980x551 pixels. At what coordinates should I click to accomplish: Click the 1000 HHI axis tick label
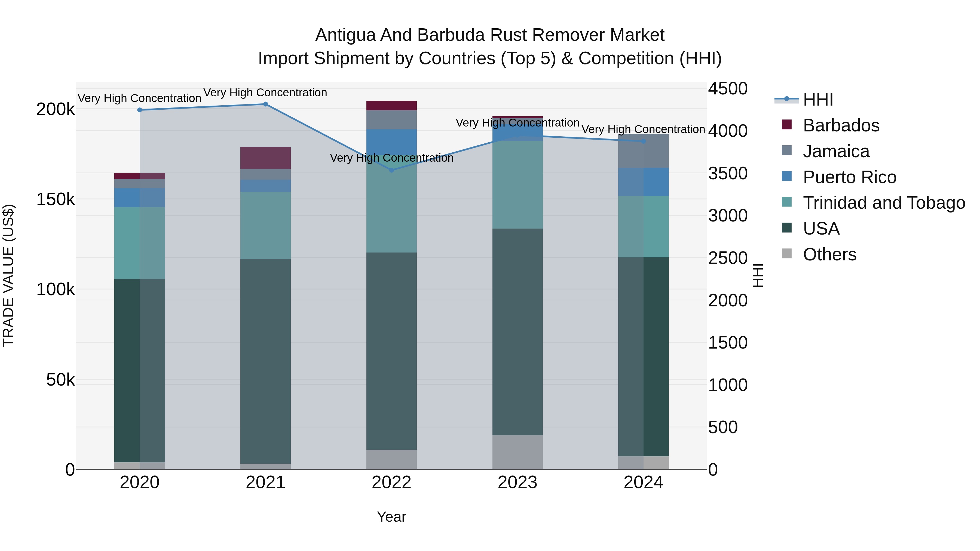pyautogui.click(x=728, y=385)
